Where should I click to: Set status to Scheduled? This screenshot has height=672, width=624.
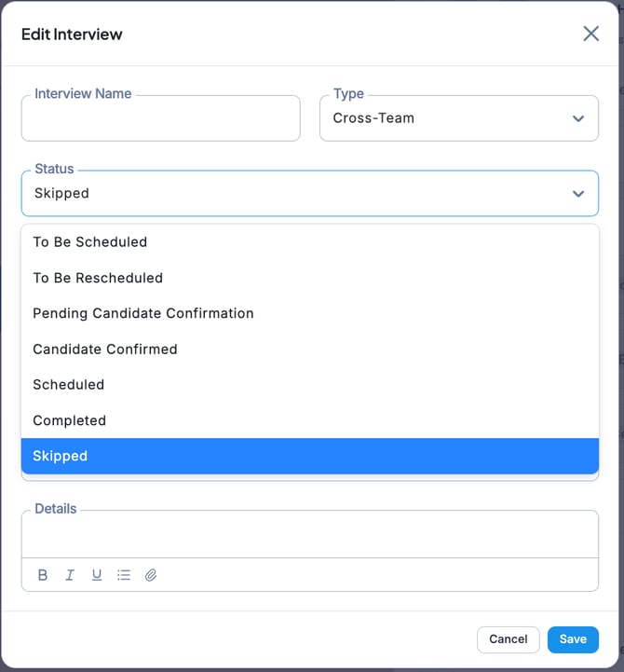pos(69,385)
